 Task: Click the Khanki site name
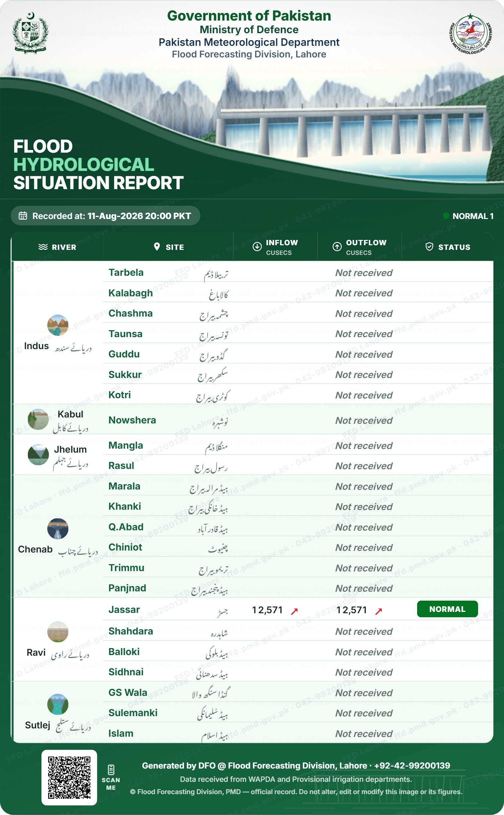[x=125, y=506]
